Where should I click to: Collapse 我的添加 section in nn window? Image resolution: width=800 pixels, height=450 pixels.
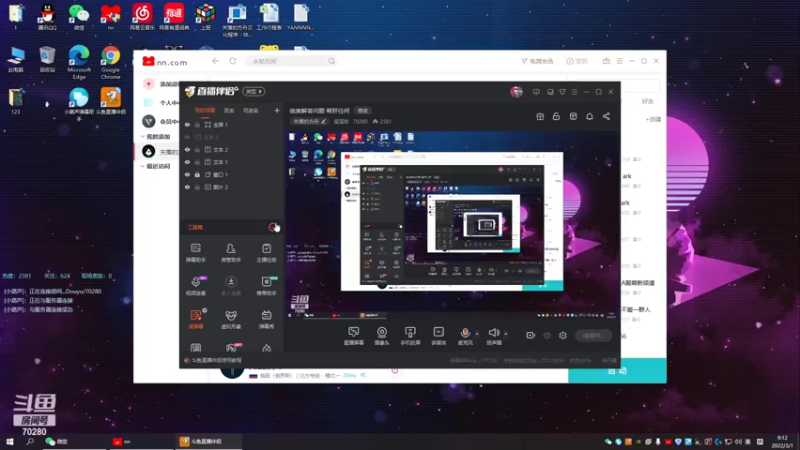(156, 137)
